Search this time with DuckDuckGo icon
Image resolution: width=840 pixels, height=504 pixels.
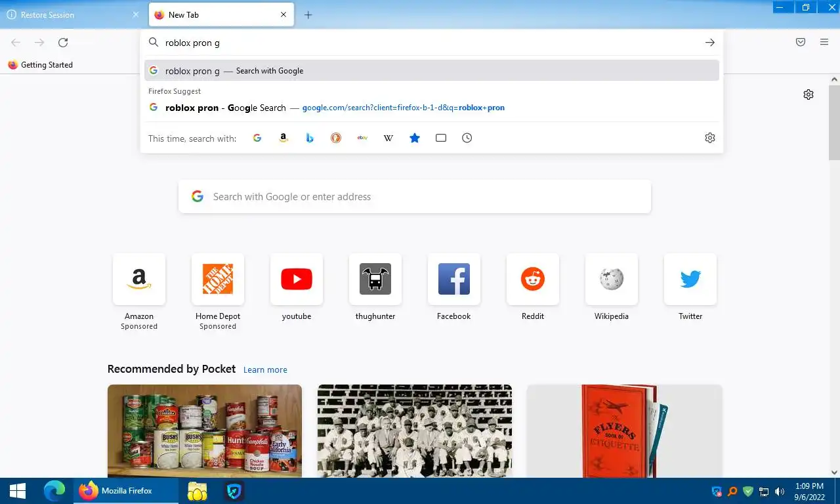tap(336, 138)
